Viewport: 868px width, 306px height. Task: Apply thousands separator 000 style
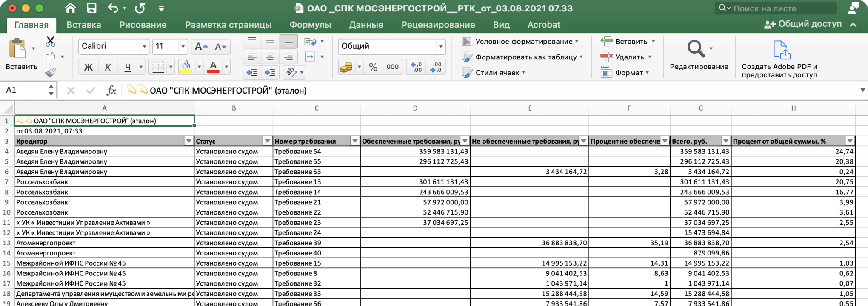click(392, 67)
